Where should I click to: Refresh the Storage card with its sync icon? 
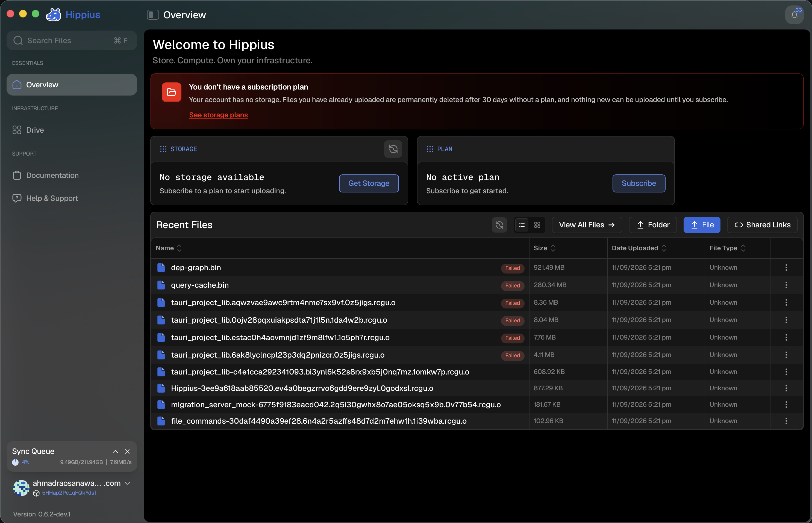[393, 149]
